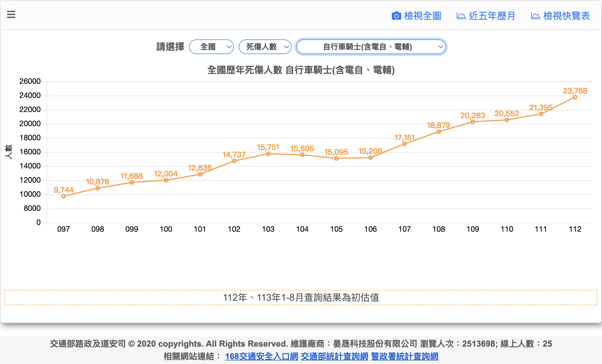This screenshot has height=364, width=602.
Task: Open 交通部統計查詢網 link
Action: point(334,356)
